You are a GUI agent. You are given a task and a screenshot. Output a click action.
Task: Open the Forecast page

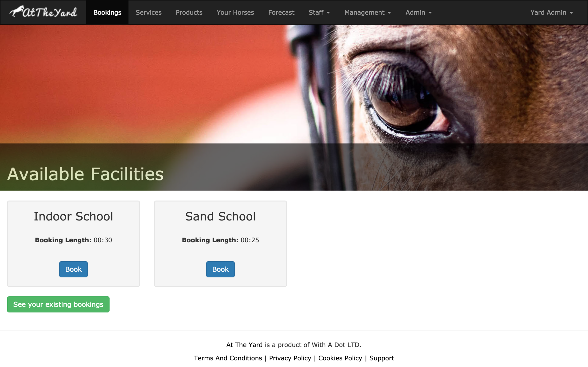point(281,12)
